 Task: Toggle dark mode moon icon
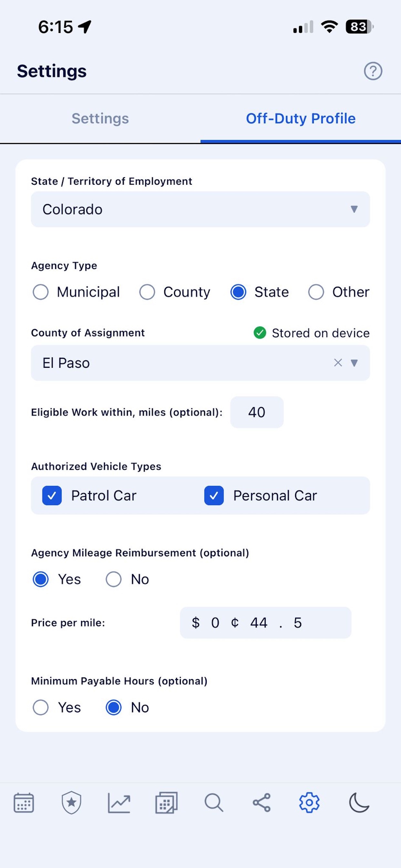[359, 803]
